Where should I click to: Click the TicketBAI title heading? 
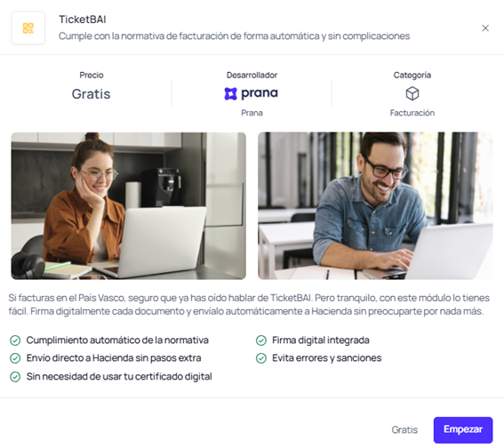tap(83, 20)
